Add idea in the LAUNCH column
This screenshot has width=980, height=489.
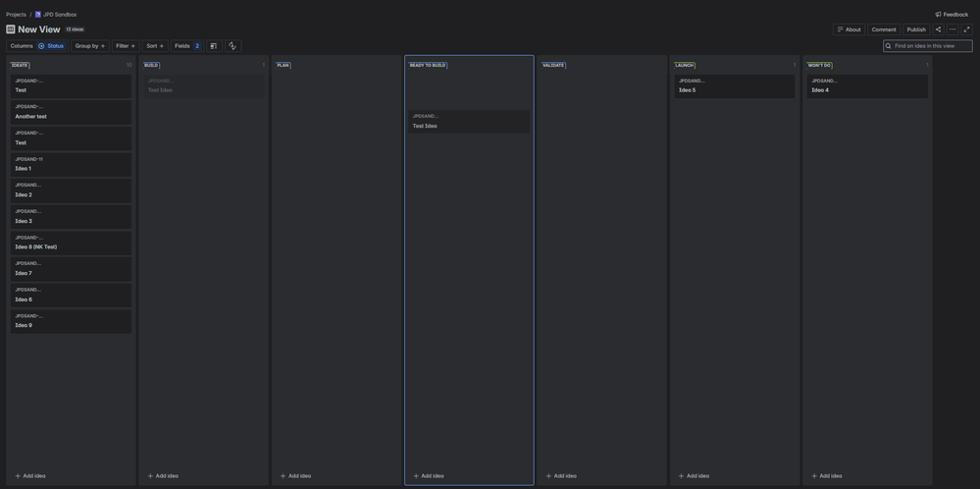click(x=694, y=476)
